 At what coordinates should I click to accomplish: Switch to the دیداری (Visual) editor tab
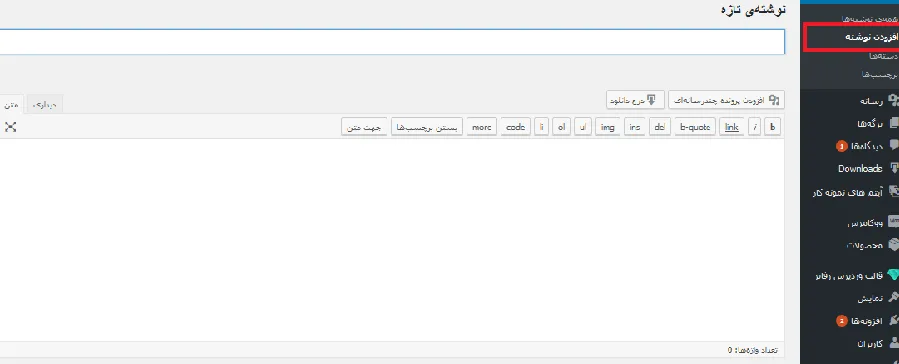pos(45,104)
